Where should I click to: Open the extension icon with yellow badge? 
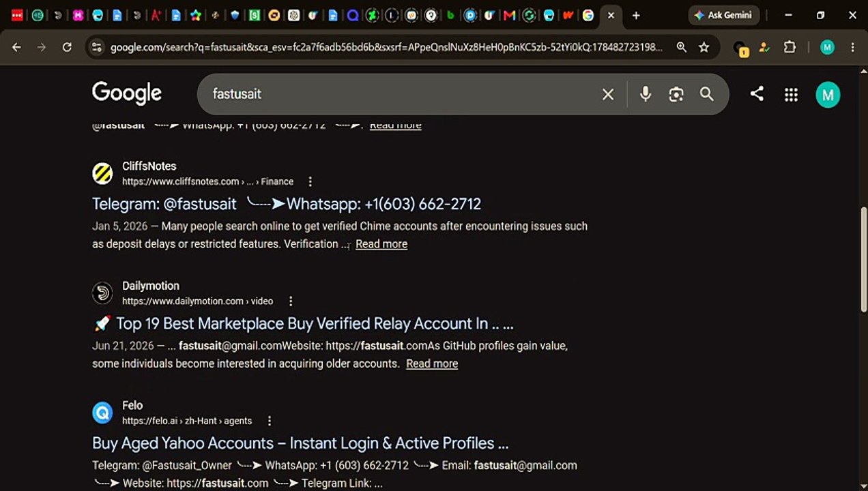740,48
